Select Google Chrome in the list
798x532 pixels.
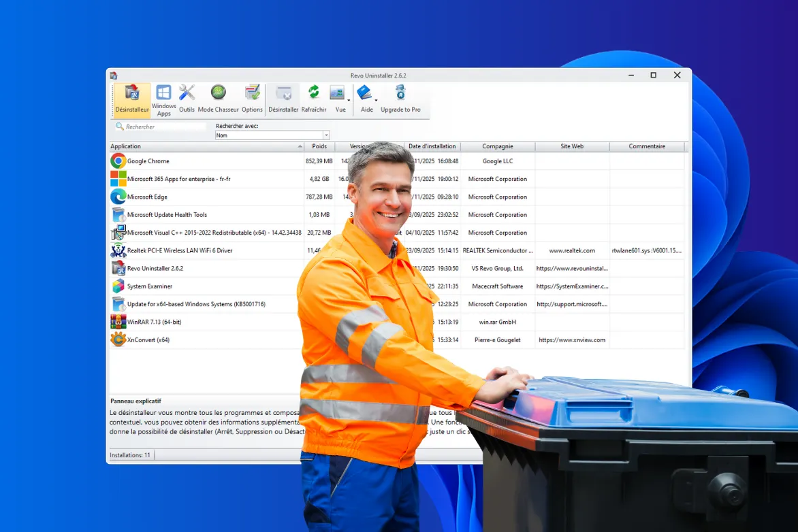[148, 161]
